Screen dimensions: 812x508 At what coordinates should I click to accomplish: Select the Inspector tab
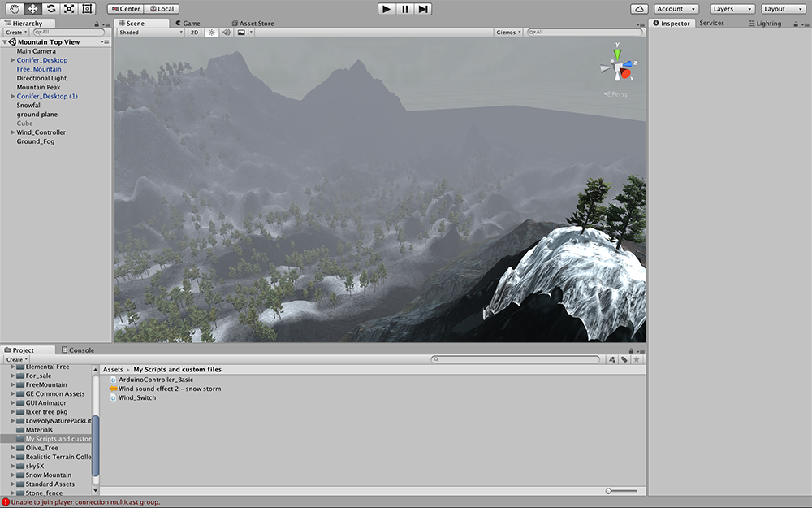[x=672, y=24]
